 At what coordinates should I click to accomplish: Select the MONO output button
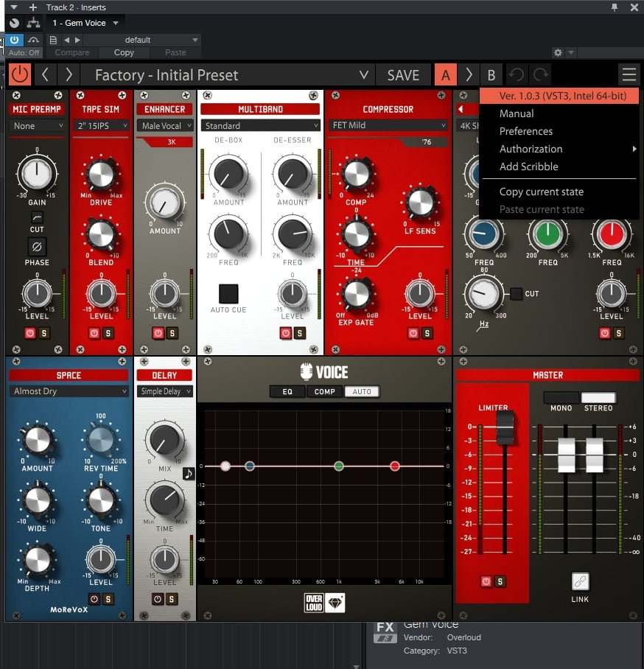[561, 398]
